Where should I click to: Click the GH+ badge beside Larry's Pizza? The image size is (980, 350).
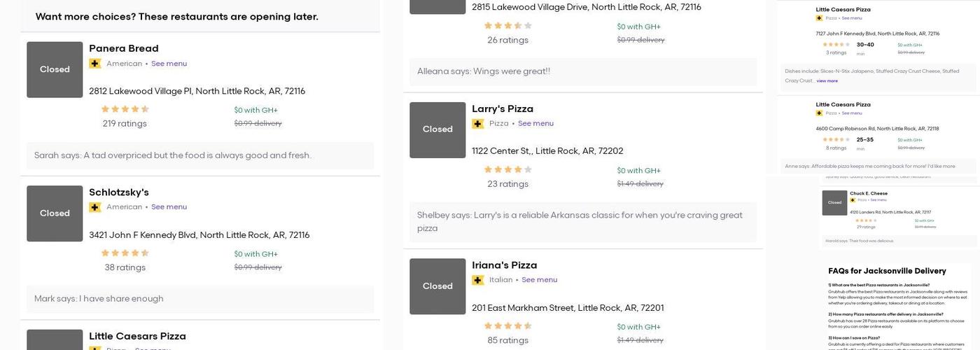pos(478,124)
